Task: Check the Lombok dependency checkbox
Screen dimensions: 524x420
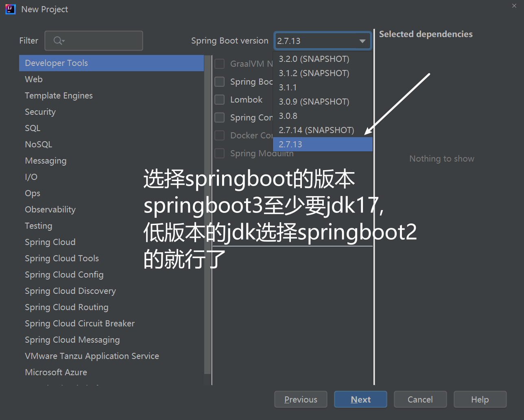Action: [x=220, y=100]
